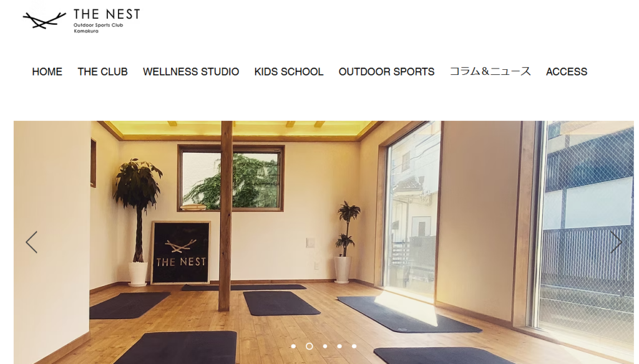Click the crossed-branches logo icon
Image resolution: width=639 pixels, height=364 pixels.
44,21
